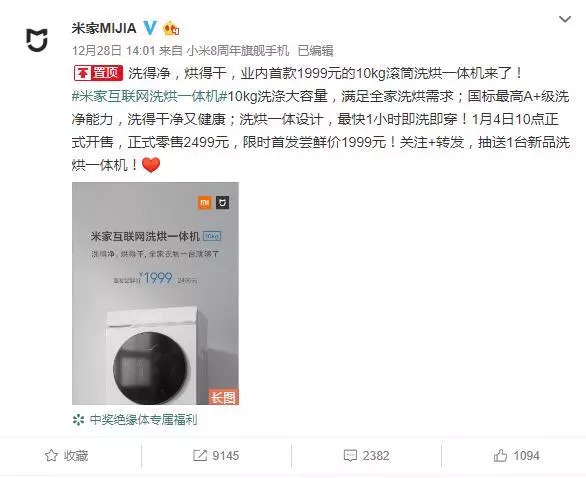586x478 pixels.
Task: Click the 长图 long image badge
Action: 223,397
